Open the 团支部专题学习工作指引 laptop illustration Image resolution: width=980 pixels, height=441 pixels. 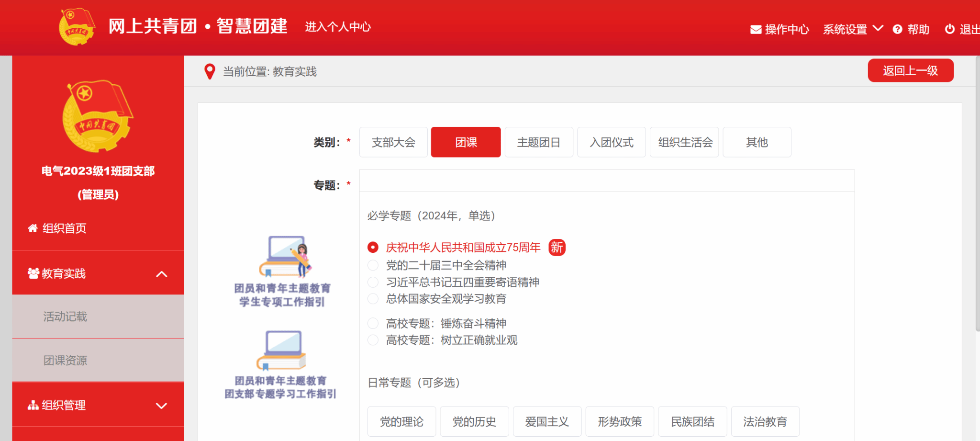(281, 351)
